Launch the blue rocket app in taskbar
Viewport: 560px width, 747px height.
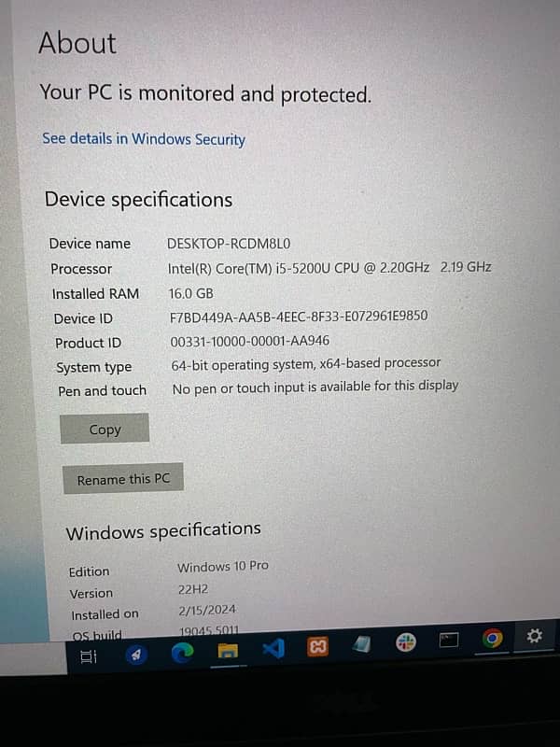click(x=136, y=655)
